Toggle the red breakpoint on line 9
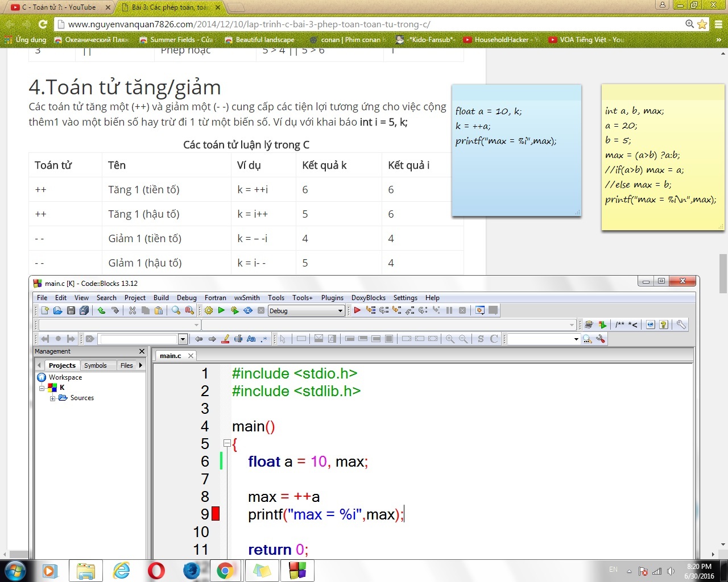Screen dimensions: 728x582 (x=216, y=514)
